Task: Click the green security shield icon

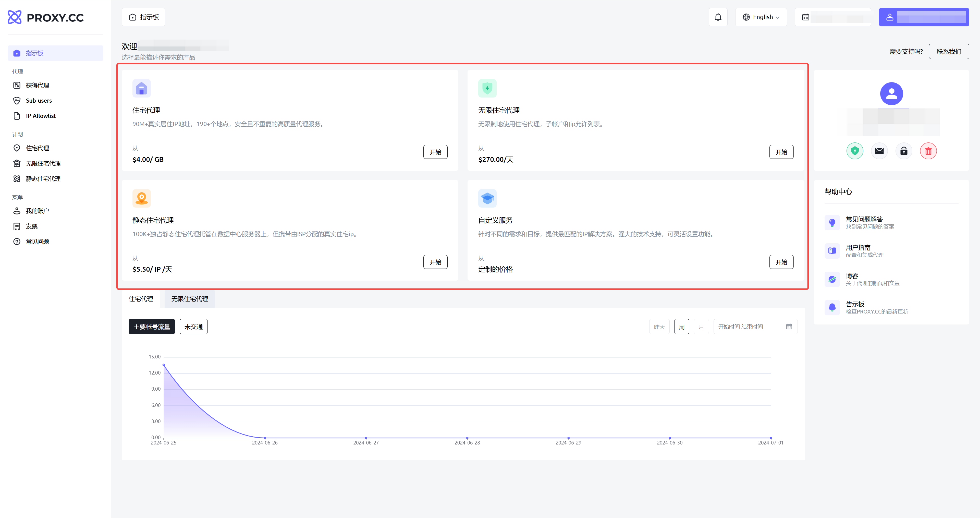Action: click(x=855, y=151)
